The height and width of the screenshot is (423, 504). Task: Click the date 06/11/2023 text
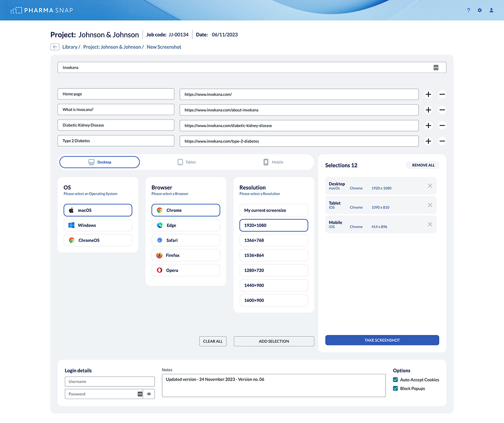(x=225, y=34)
